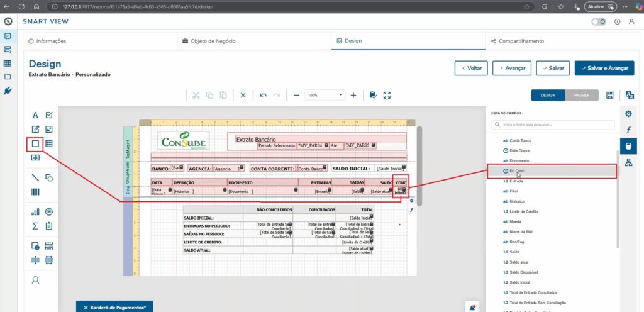This screenshot has height=312, width=644.
Task: Select the Page Break tool
Action: coord(49,246)
